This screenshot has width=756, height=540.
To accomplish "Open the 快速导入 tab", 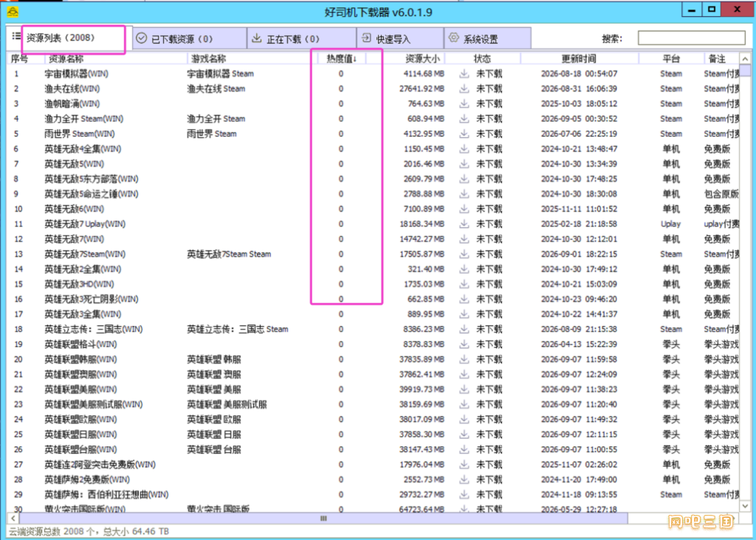I will tap(400, 38).
